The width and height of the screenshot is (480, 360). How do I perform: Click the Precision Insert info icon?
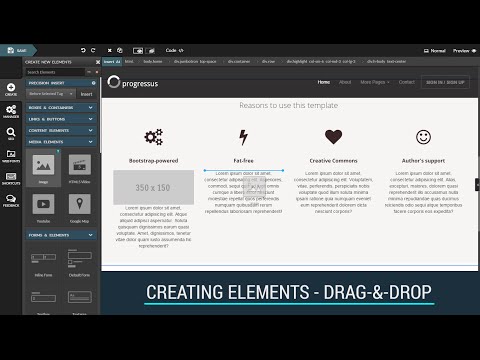94,83
